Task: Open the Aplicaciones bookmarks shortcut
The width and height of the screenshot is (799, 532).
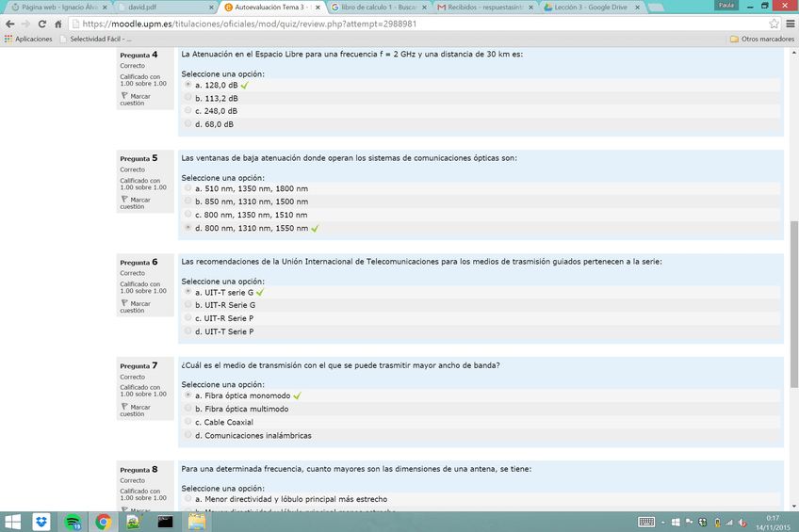Action: pyautogui.click(x=28, y=39)
